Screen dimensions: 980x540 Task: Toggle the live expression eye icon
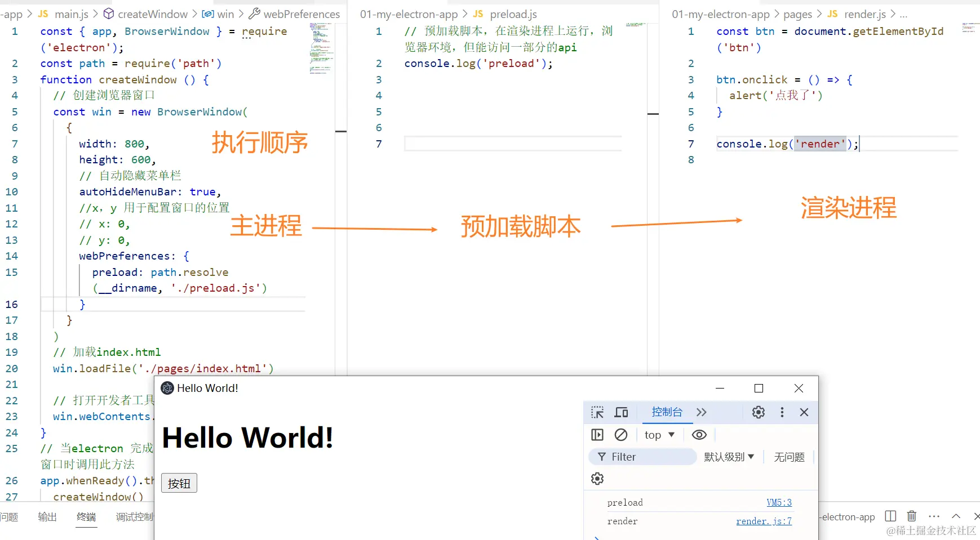click(699, 435)
